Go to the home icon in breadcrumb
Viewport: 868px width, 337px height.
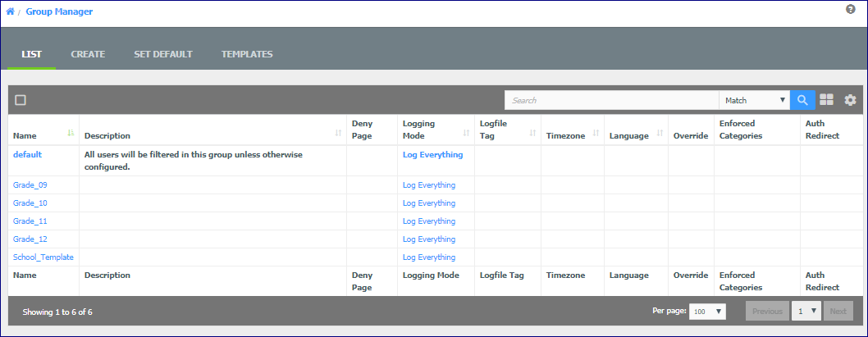point(10,11)
